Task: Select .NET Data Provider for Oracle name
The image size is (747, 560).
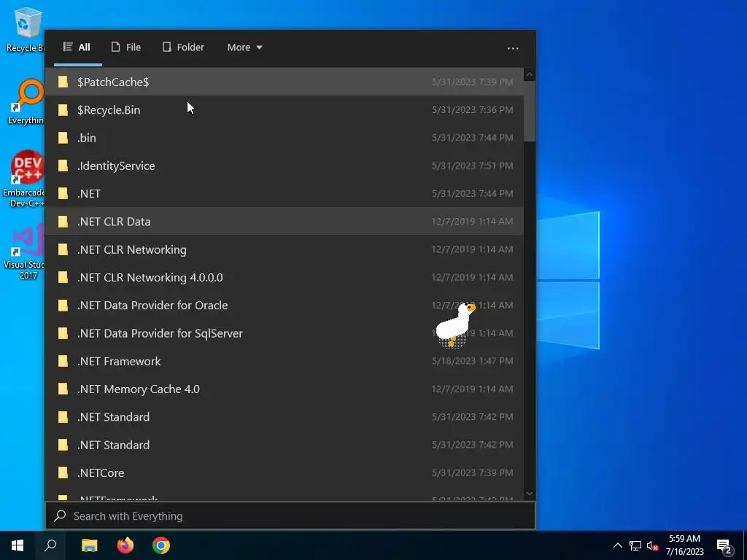Action: (152, 306)
